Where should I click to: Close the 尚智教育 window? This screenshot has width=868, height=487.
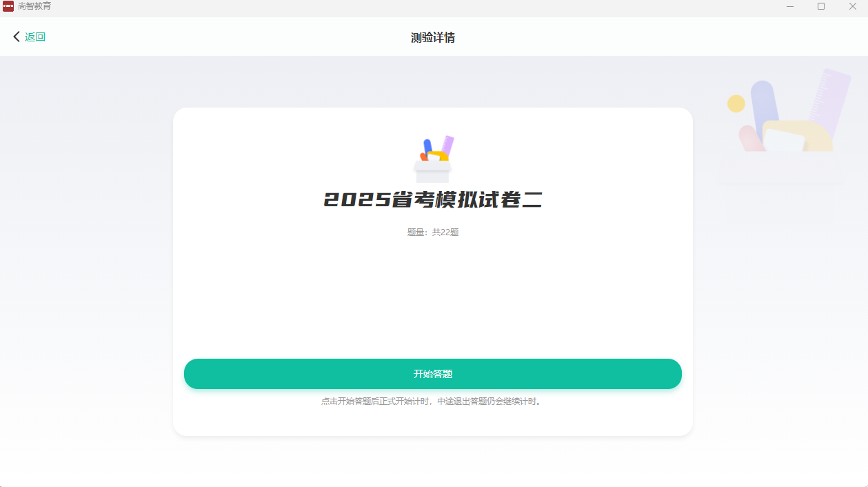coord(852,6)
